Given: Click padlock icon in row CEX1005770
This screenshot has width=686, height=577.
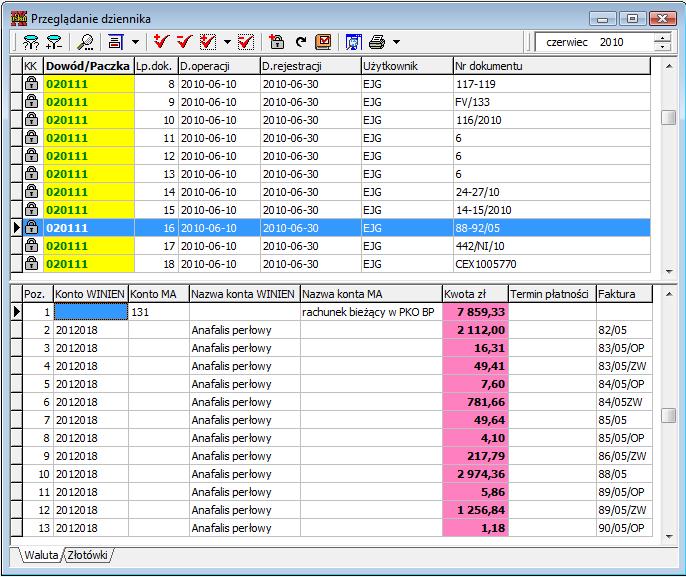Looking at the screenshot, I should pos(31,262).
